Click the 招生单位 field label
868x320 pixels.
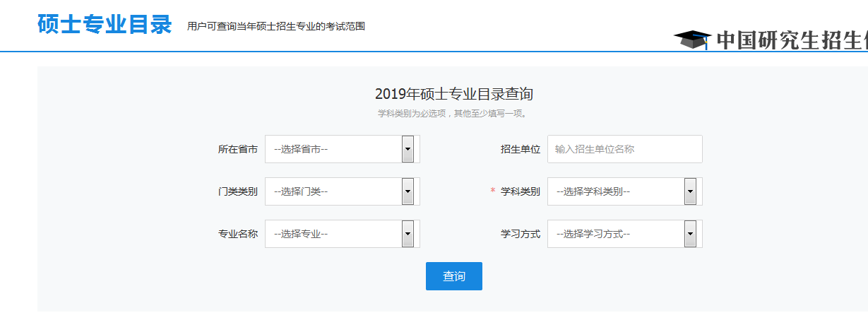point(520,149)
